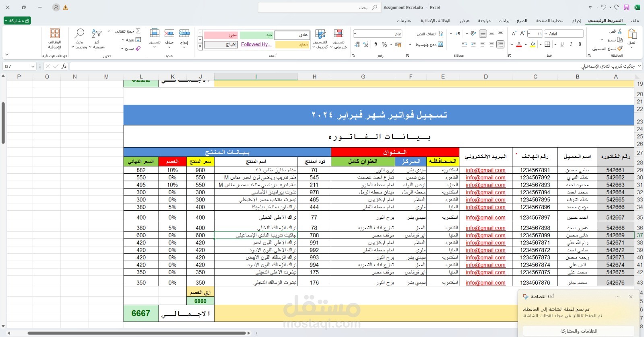
Task: Collapse the ribbon with the chevron
Action: pos(6,55)
